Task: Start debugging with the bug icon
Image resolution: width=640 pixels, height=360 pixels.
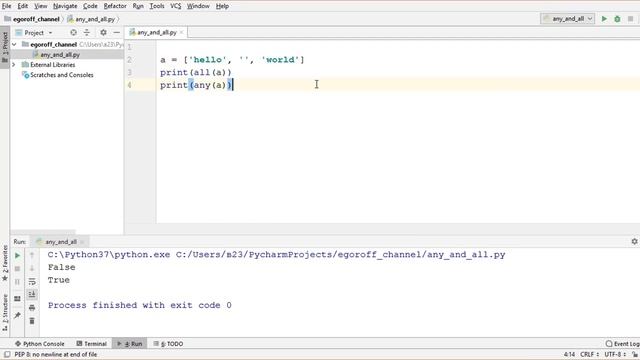Action: tap(617, 19)
